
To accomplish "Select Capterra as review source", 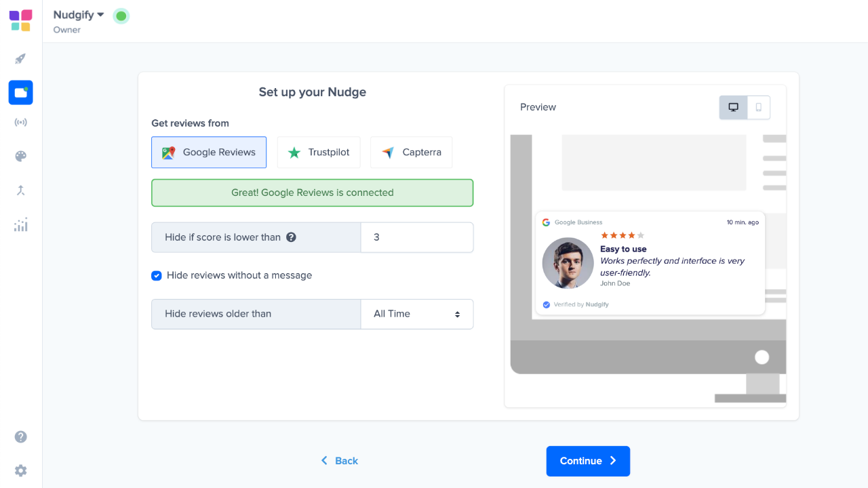I will [x=411, y=152].
